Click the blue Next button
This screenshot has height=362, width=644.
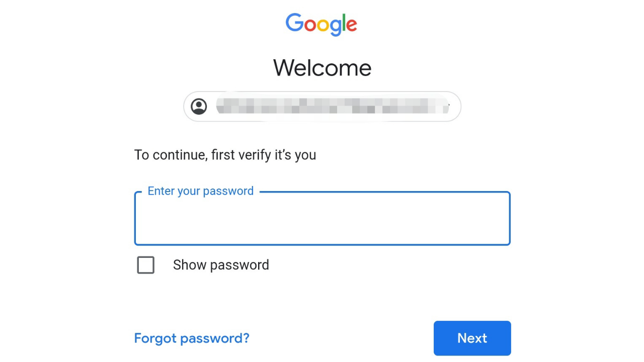tap(472, 338)
